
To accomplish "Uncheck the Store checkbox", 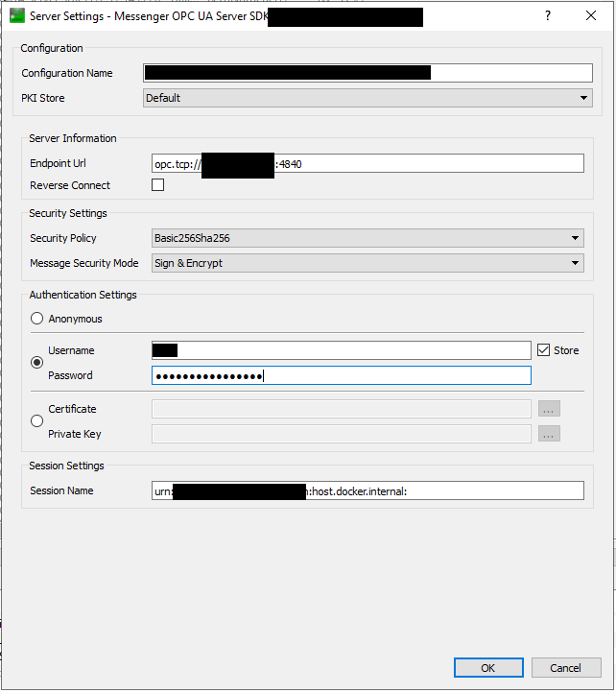I will (x=543, y=350).
